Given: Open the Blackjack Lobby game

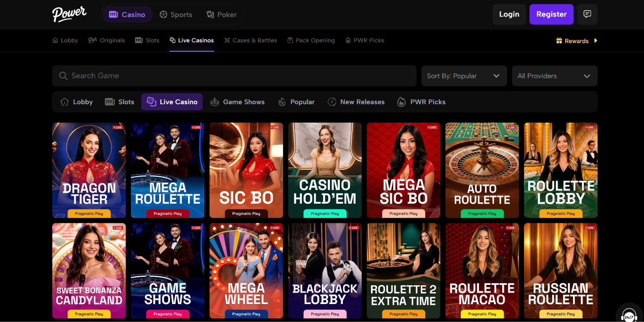Looking at the screenshot, I should coord(325,271).
